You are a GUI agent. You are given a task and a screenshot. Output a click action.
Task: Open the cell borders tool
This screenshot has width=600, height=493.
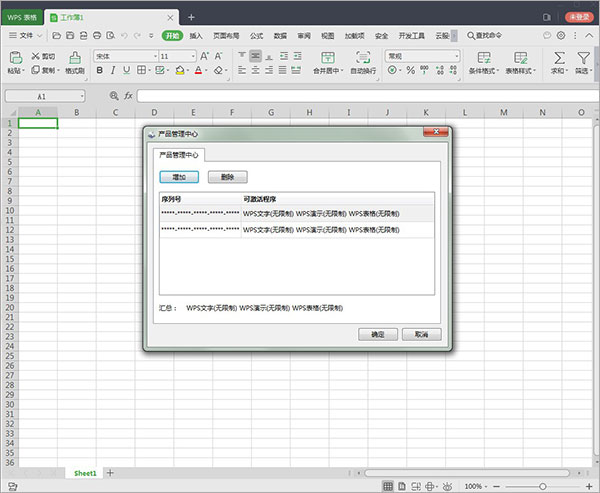(x=141, y=70)
